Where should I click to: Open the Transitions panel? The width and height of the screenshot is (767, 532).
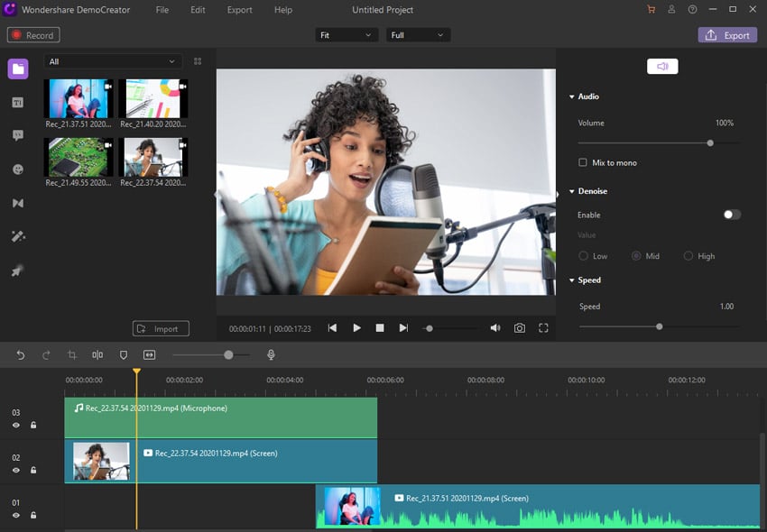[x=17, y=203]
